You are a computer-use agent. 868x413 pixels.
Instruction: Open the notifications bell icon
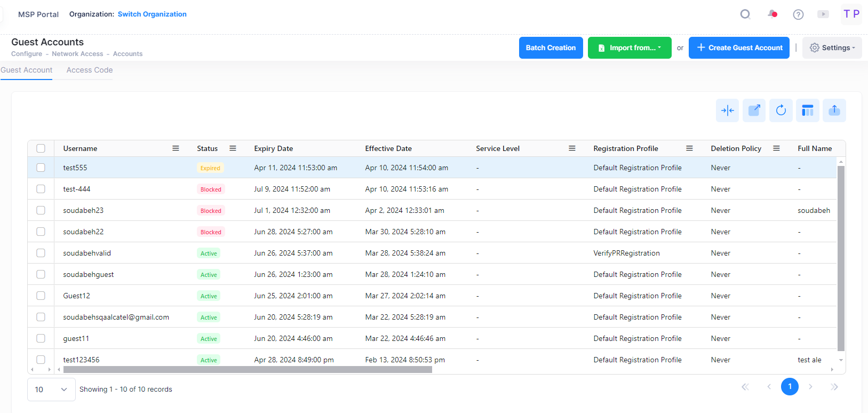[772, 14]
